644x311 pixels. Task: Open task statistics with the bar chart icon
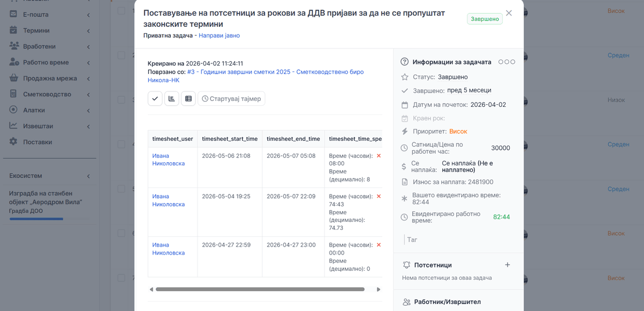(172, 99)
